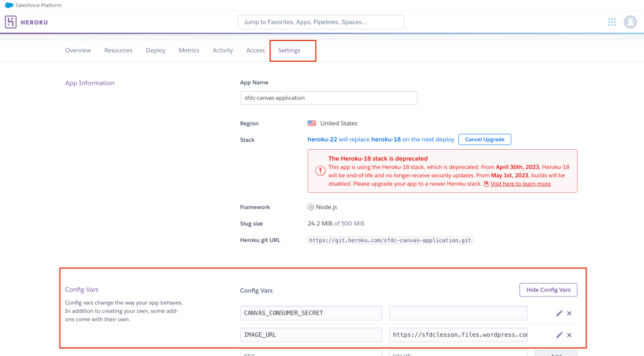
Task: Open the heroku-18 stack link
Action: 386,140
